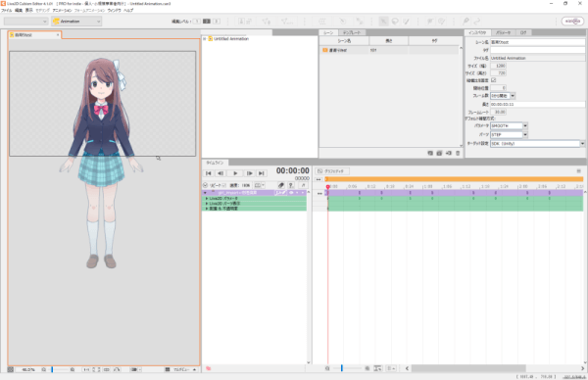The width and height of the screenshot is (588, 380).
Task: Click the new scene icon under scene list
Action: click(430, 153)
